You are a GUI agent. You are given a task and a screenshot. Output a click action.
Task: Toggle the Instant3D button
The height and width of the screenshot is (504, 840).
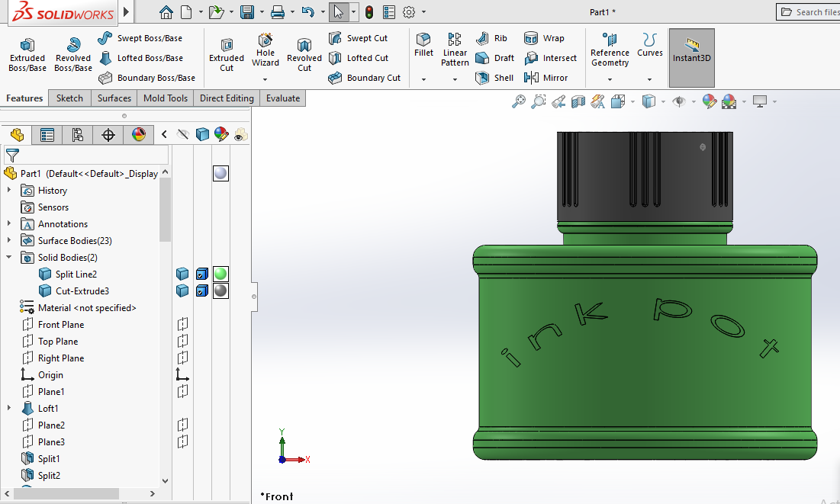[x=691, y=58]
